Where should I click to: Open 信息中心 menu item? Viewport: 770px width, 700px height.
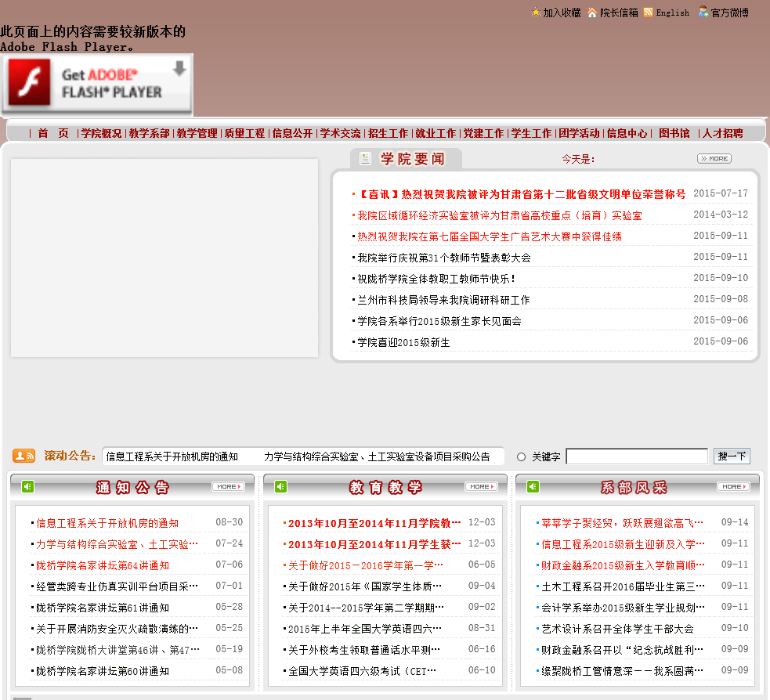pyautogui.click(x=627, y=133)
